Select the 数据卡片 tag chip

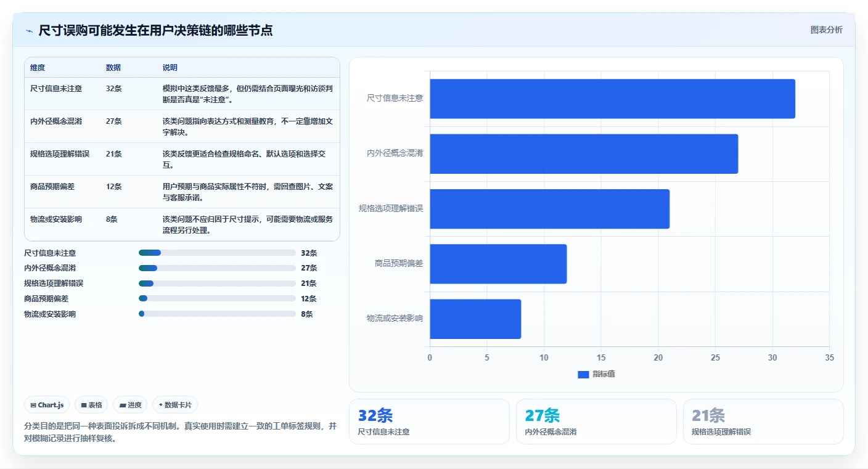[x=175, y=405]
